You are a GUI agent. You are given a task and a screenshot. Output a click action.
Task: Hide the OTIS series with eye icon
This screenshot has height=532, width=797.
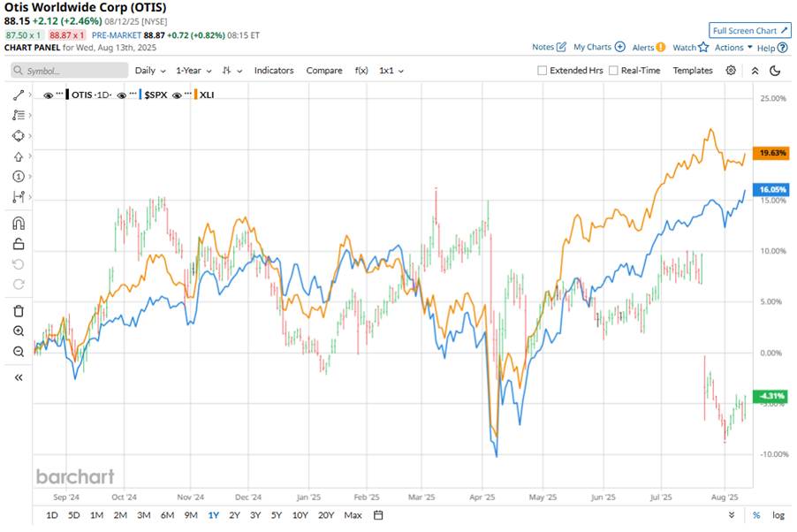49,95
